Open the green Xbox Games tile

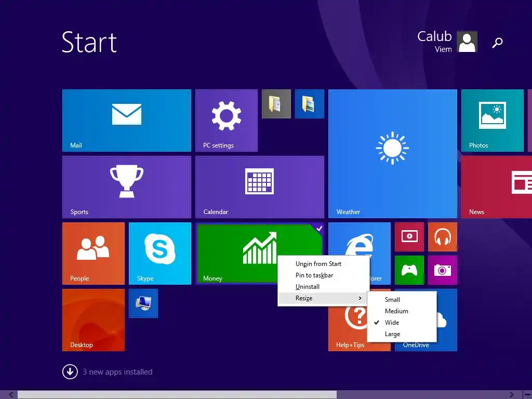pyautogui.click(x=409, y=270)
